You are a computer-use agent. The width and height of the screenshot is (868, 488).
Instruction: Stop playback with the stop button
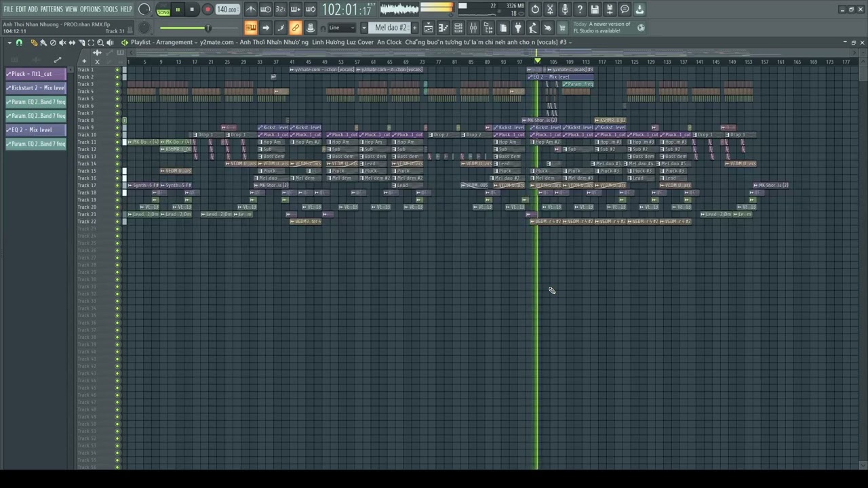point(193,9)
